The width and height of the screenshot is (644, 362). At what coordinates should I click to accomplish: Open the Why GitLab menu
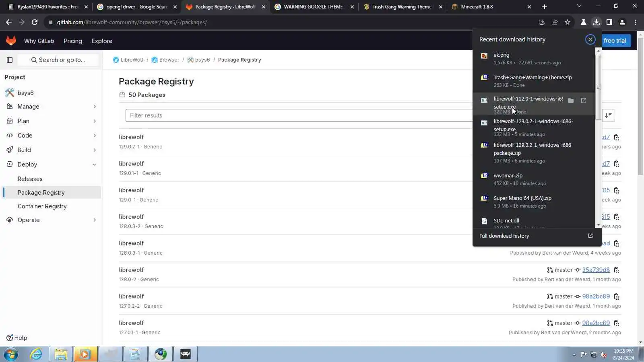39,41
